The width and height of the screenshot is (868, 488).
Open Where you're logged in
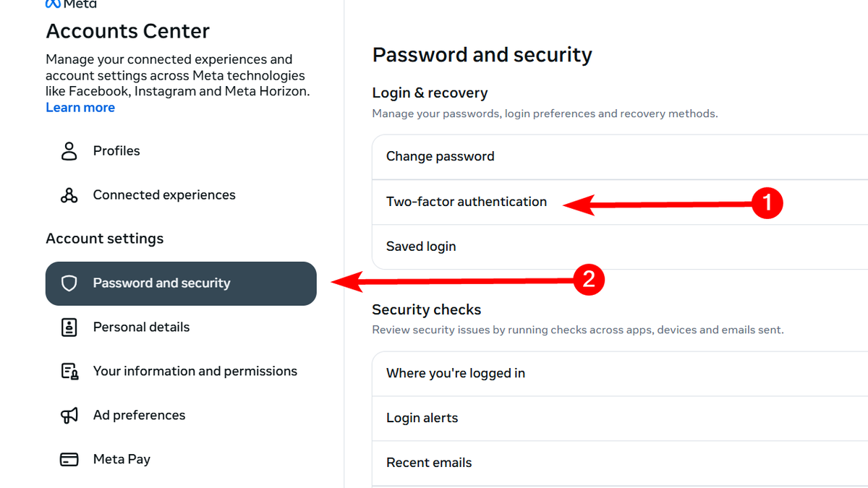[456, 374]
